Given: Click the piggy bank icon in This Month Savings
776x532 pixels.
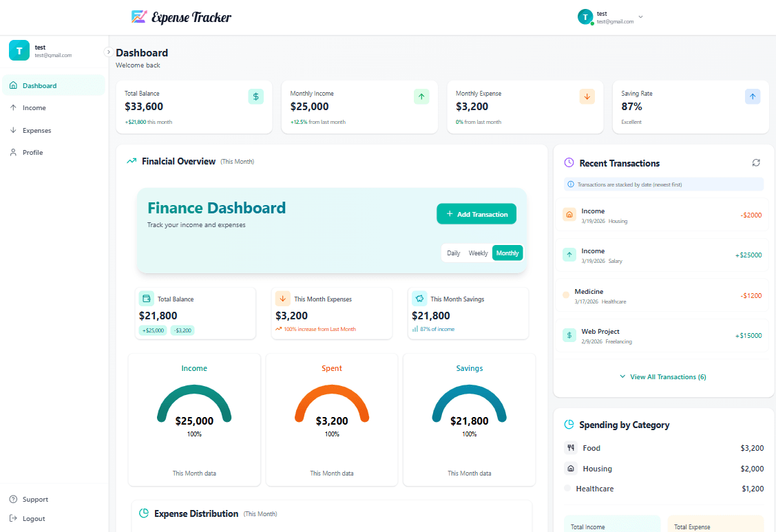Looking at the screenshot, I should click(x=419, y=299).
